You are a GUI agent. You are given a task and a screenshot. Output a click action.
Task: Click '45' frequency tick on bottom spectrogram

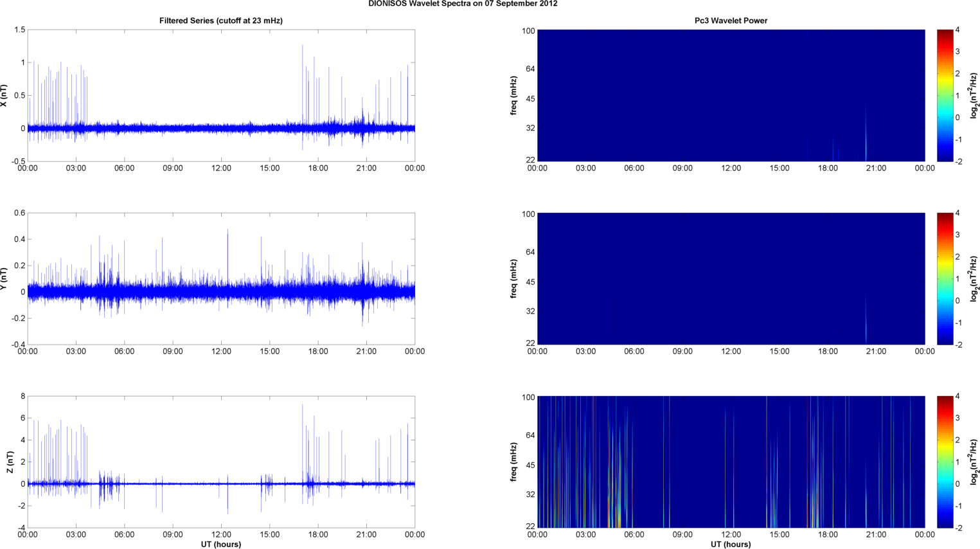coord(530,465)
